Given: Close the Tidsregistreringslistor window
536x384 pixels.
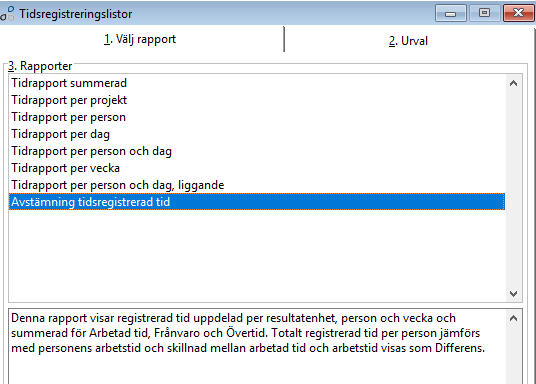Looking at the screenshot, I should pyautogui.click(x=518, y=13).
